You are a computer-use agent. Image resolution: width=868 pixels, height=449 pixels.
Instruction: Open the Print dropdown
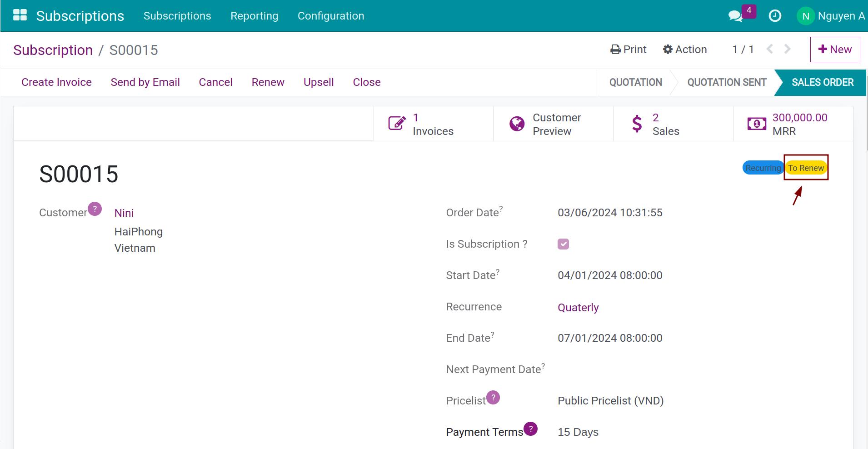[629, 50]
